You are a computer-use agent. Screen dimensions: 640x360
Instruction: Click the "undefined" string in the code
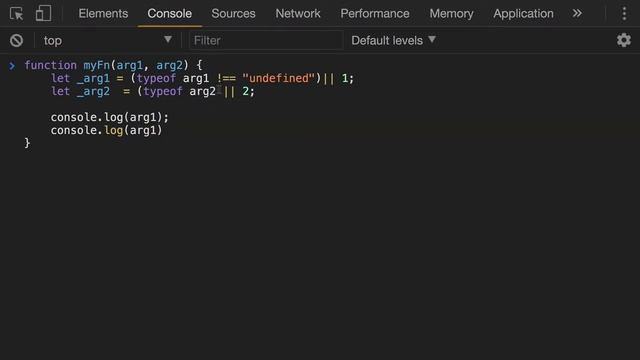pos(278,78)
